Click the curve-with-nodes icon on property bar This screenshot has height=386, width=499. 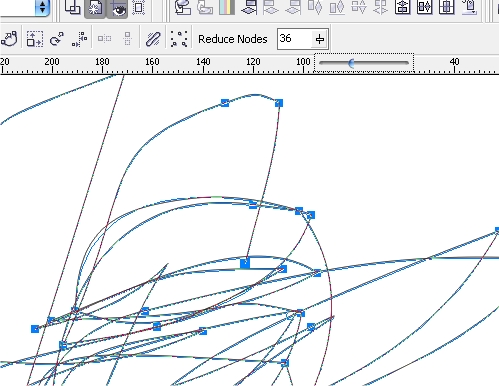(9, 39)
